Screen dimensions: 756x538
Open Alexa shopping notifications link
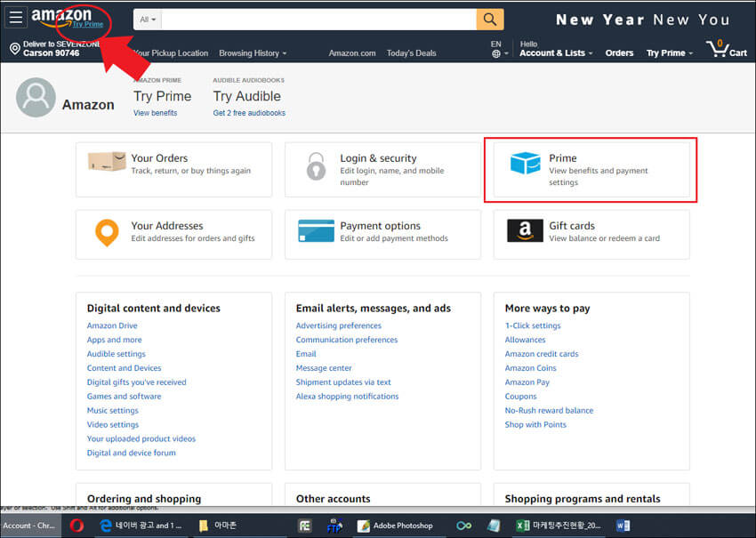coord(347,397)
